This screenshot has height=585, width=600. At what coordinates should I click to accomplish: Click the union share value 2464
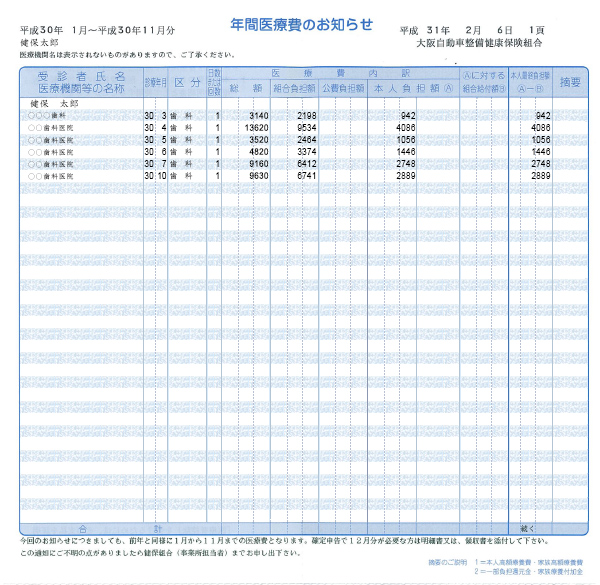pos(307,140)
